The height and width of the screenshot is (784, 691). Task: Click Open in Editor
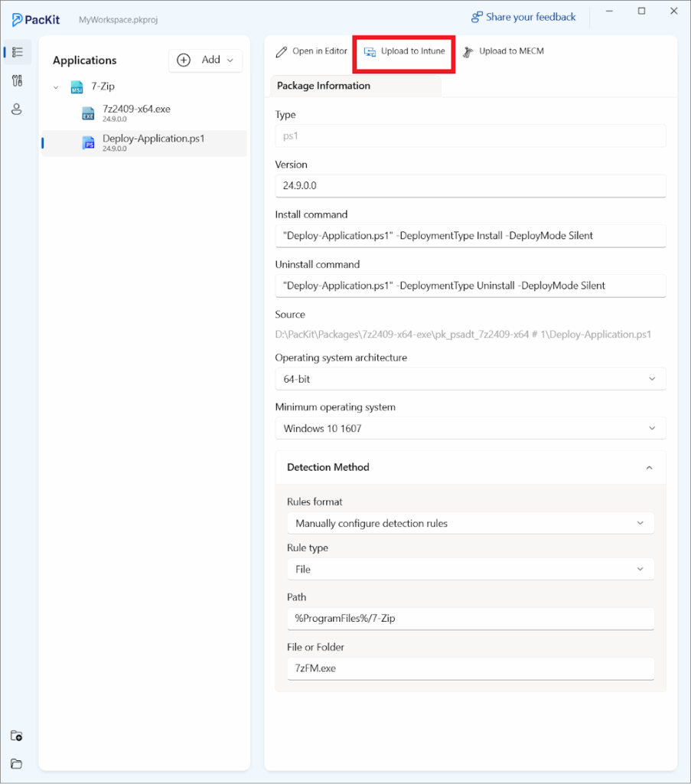tap(311, 51)
